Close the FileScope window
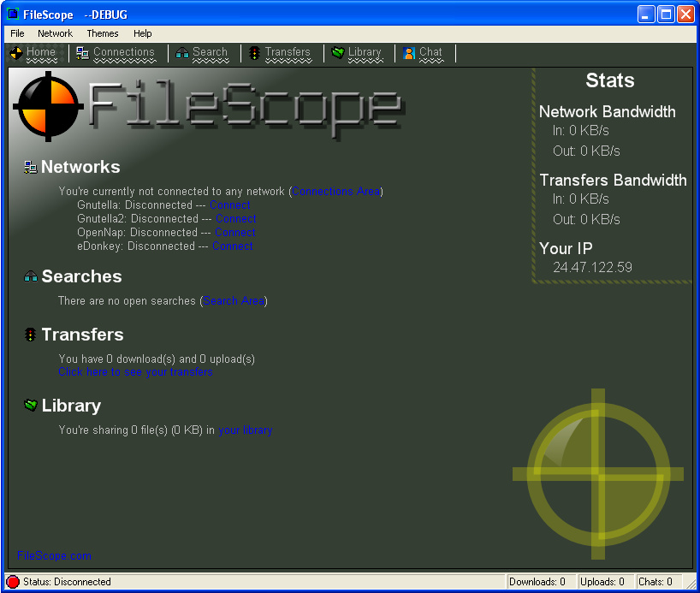Screen dimensions: 700x593 [685, 15]
